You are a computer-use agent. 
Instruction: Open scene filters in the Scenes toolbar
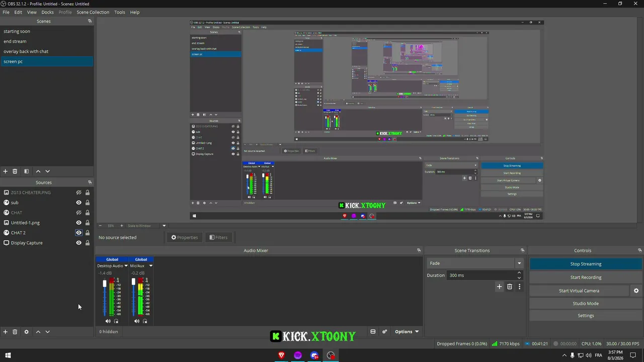[x=26, y=171]
